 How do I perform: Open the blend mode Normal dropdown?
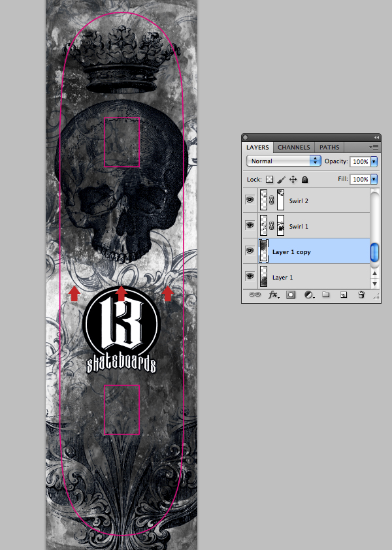[284, 161]
